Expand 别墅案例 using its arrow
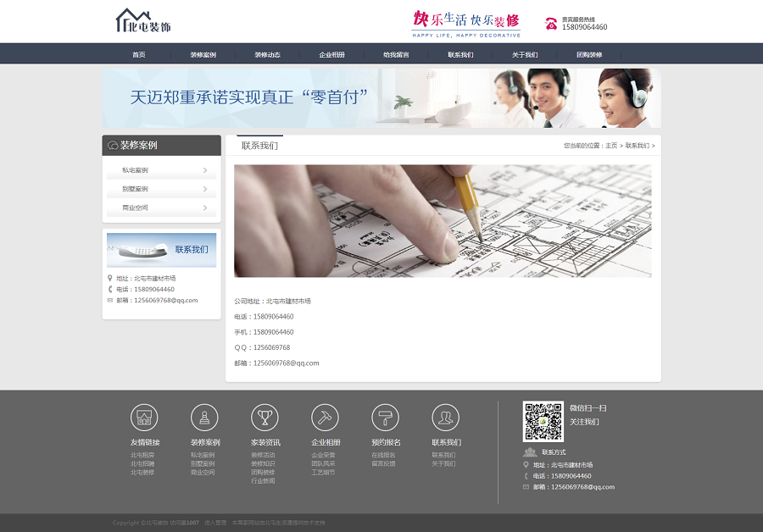Viewport: 763px width, 532px height. 205,189
